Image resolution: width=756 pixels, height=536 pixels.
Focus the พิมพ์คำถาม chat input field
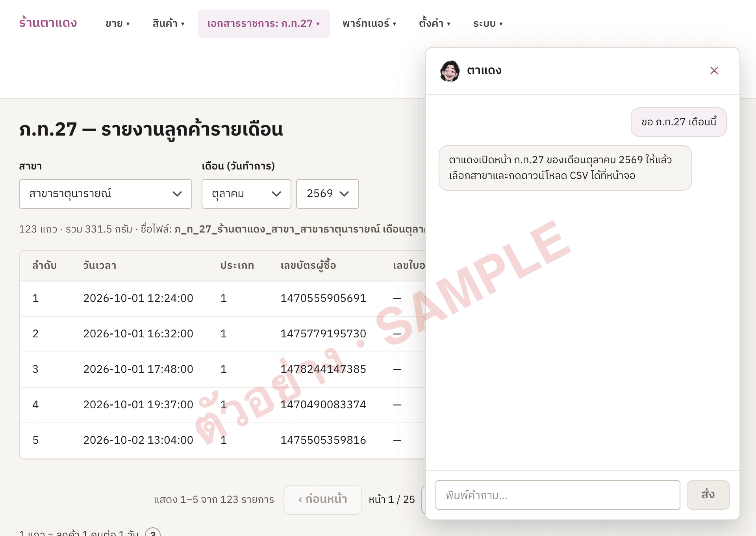(558, 495)
